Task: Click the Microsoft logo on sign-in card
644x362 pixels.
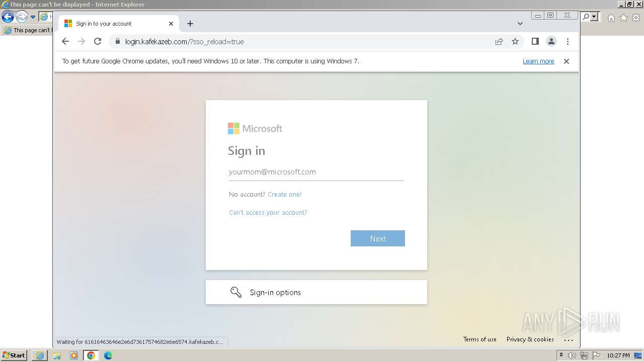Action: pos(255,129)
